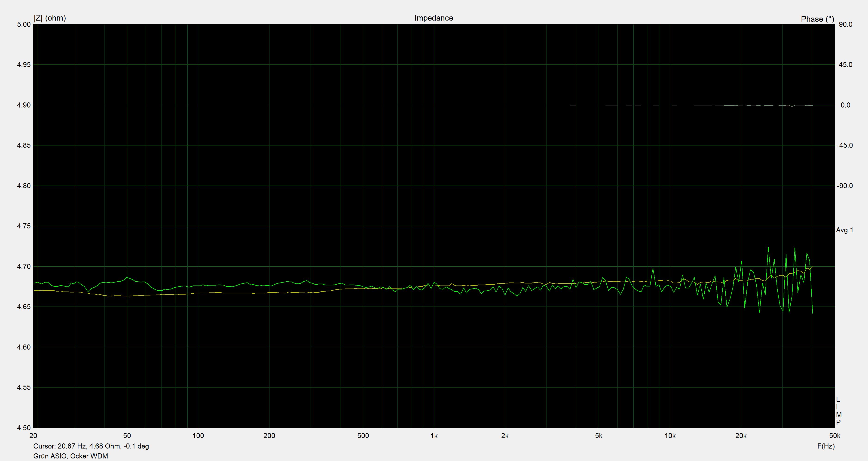Click the 0.0 phase axis value

point(845,105)
